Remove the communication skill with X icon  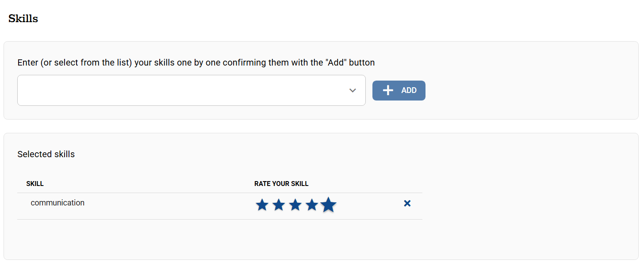(407, 203)
